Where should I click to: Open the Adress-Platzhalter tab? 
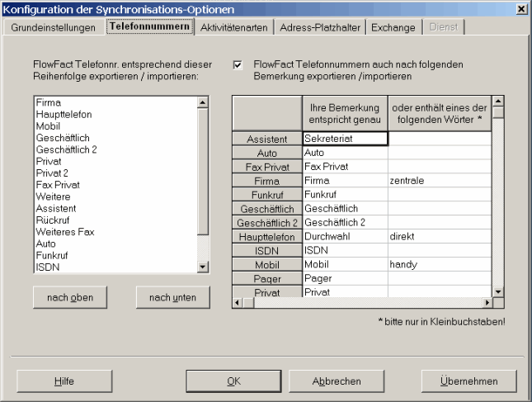320,27
